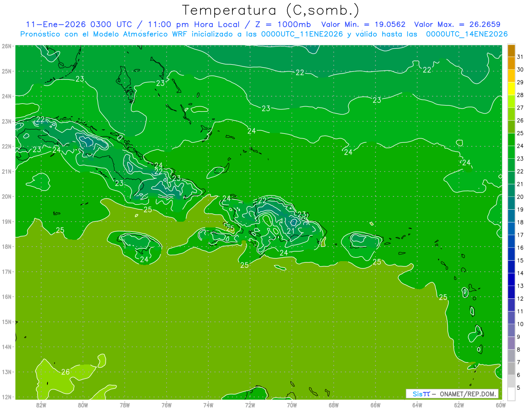
Task: Click the '26N' latitude axis label
Action: [7, 46]
